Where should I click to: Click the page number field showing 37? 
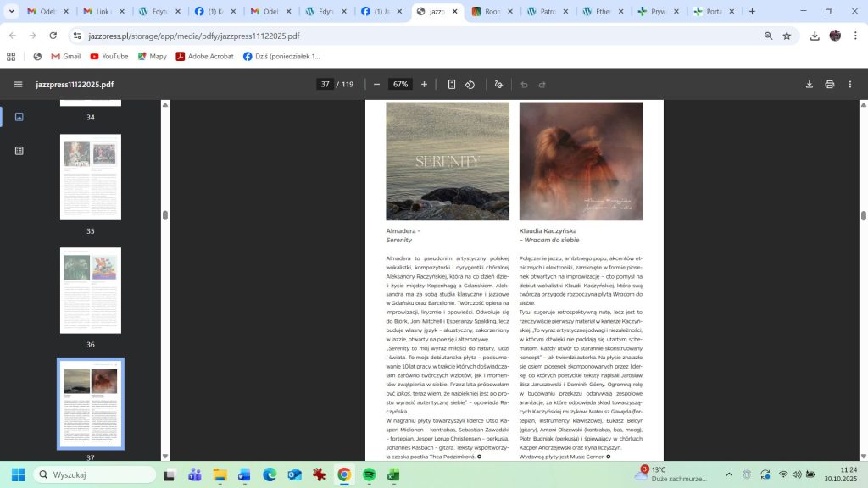325,85
